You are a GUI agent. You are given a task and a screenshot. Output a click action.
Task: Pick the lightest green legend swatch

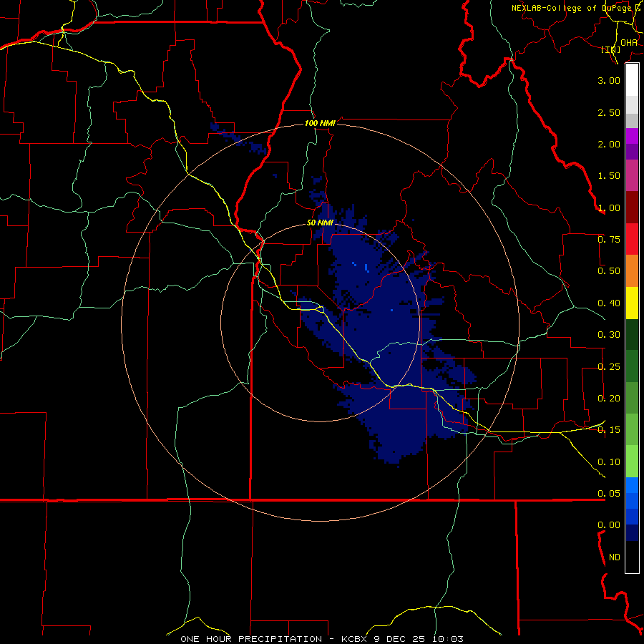tap(632, 462)
